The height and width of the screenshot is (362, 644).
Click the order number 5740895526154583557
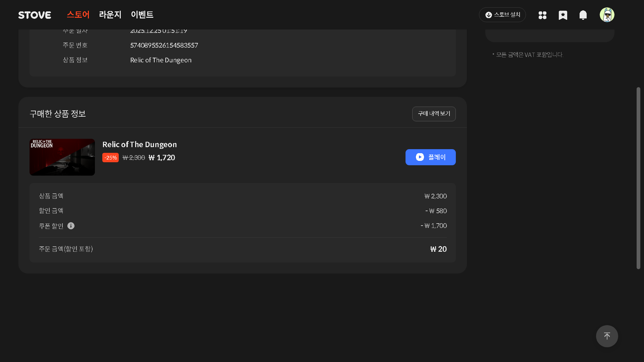[164, 45]
